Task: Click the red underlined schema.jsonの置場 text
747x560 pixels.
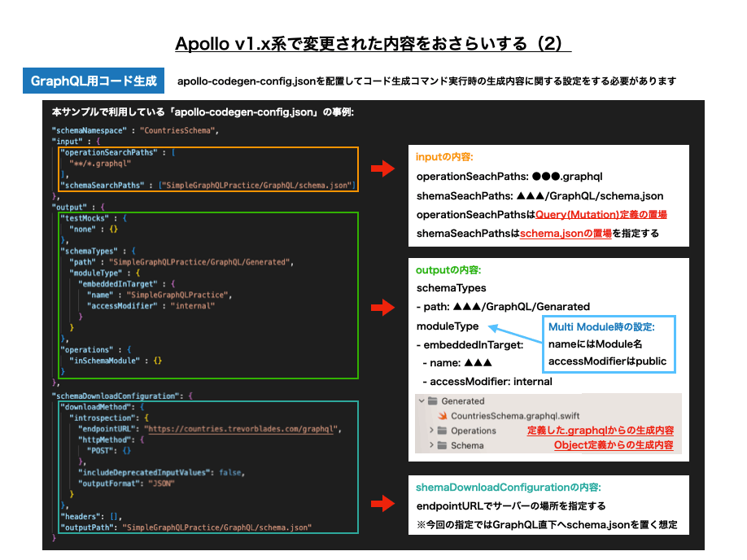Action: (x=566, y=233)
